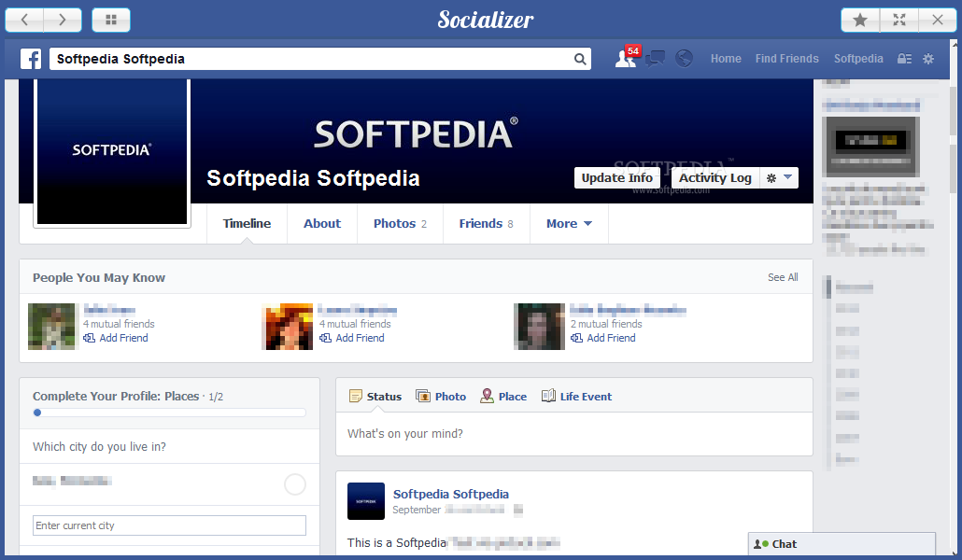Click Find Friends in the top navigation
The height and width of the screenshot is (560, 962).
click(786, 59)
